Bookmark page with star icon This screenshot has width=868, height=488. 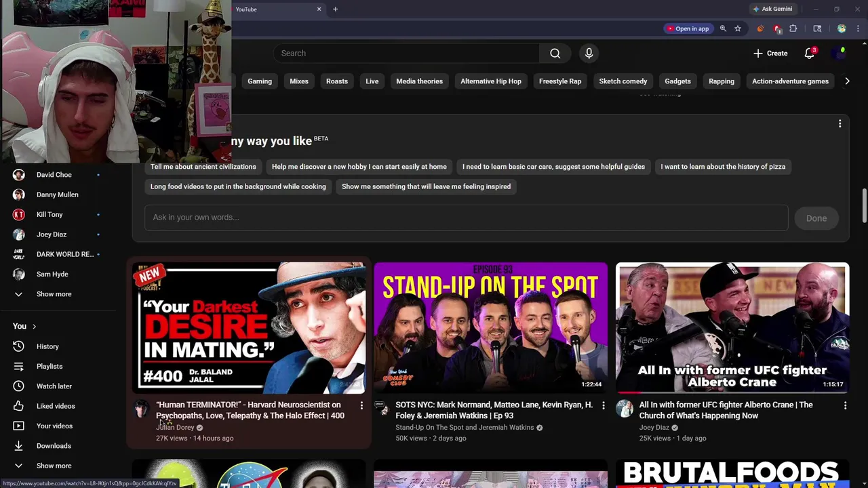point(738,28)
